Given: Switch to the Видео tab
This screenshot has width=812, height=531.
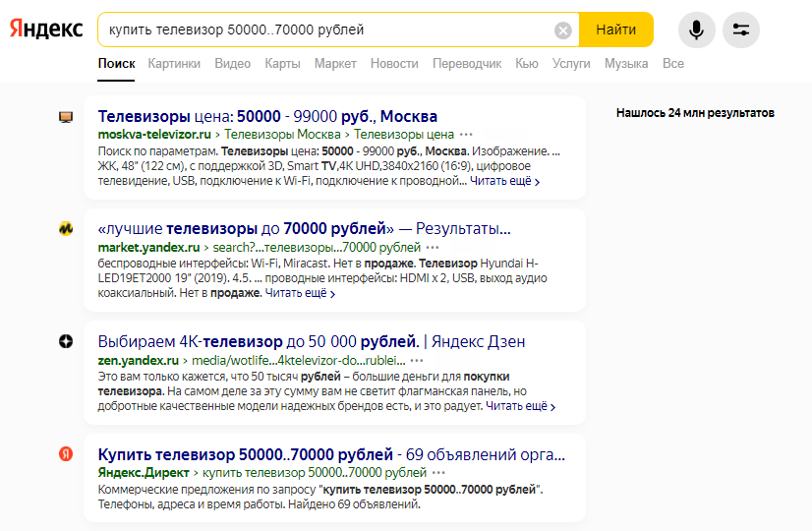Looking at the screenshot, I should (x=233, y=64).
